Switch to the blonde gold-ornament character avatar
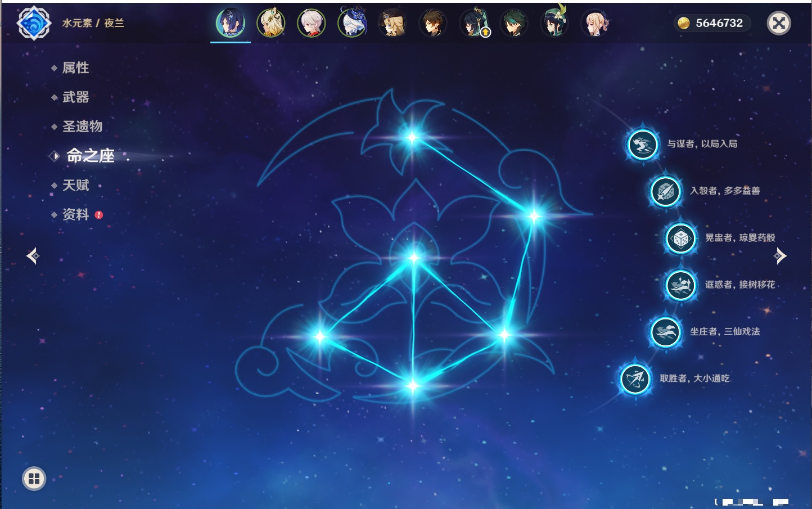 point(271,23)
